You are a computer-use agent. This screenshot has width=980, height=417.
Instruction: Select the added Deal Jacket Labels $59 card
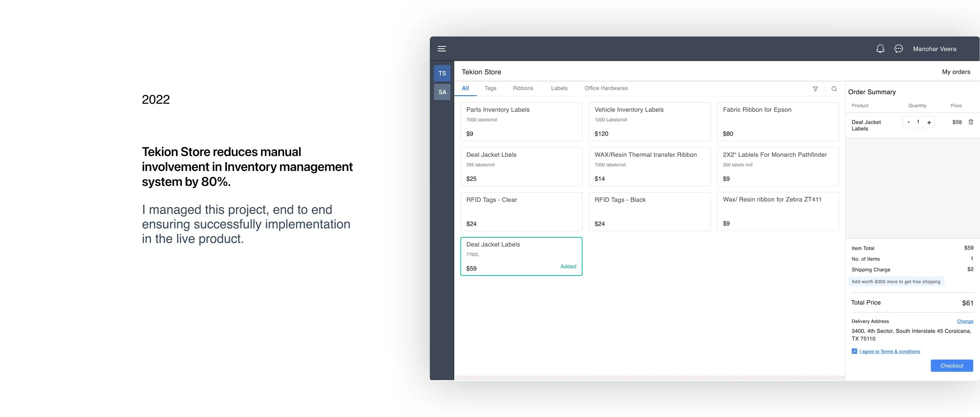coord(521,256)
